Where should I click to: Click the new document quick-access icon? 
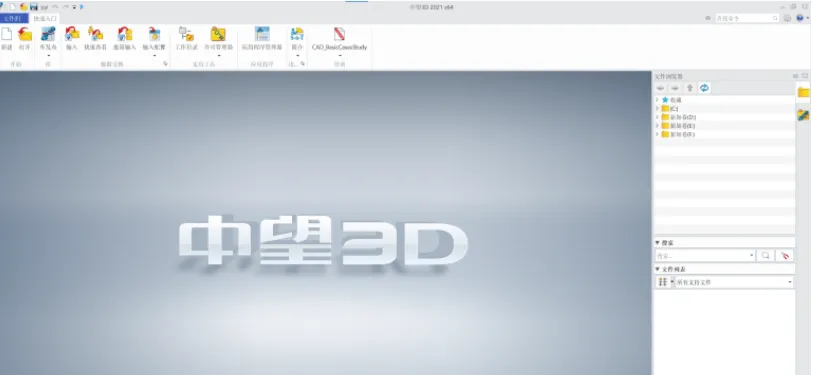[13, 7]
